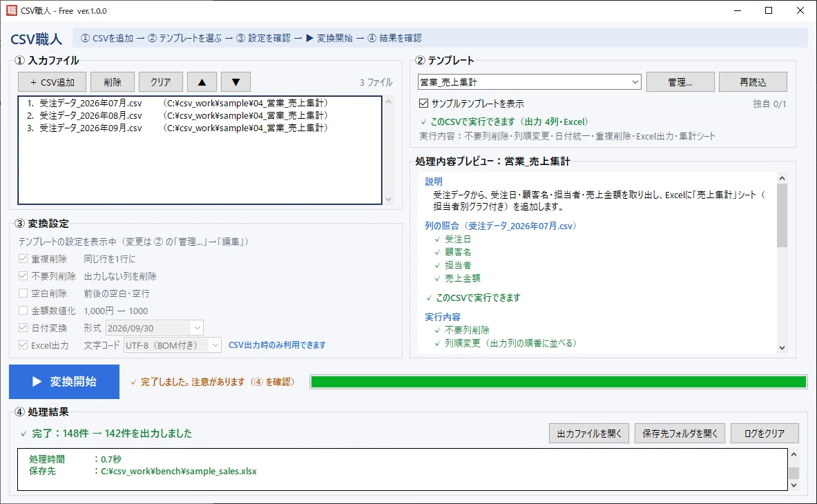Reload templates with 再読込 button
Viewport: 817px width, 504px height.
753,82
